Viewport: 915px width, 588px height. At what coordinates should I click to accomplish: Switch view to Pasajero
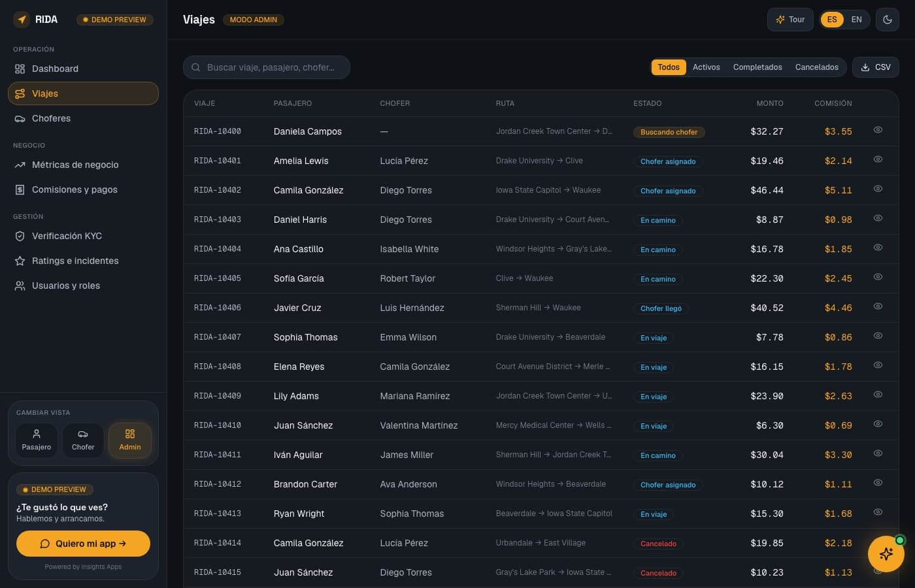coord(37,440)
